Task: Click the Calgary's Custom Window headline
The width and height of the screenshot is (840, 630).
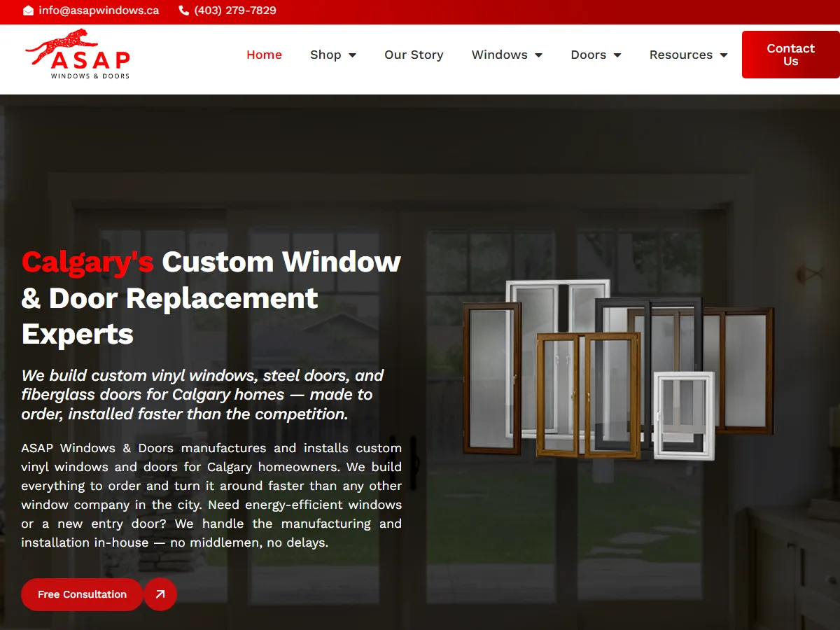Action: pos(211,298)
